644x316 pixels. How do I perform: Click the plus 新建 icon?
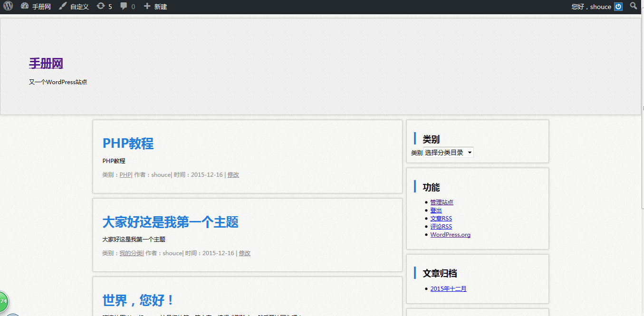[x=147, y=6]
